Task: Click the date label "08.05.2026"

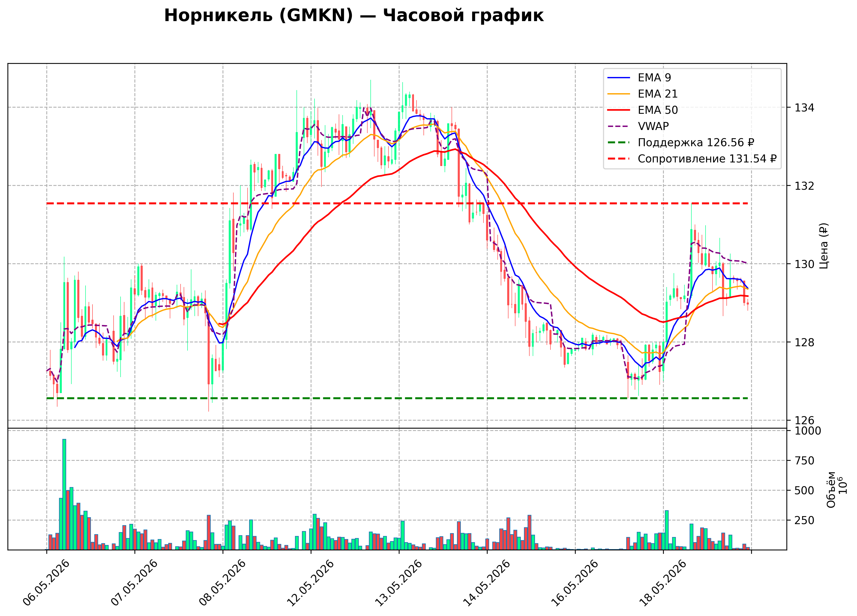Action: [222, 583]
